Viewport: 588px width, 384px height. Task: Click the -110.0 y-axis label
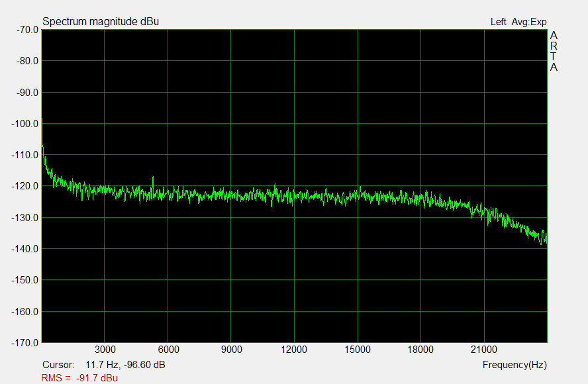[x=26, y=155]
